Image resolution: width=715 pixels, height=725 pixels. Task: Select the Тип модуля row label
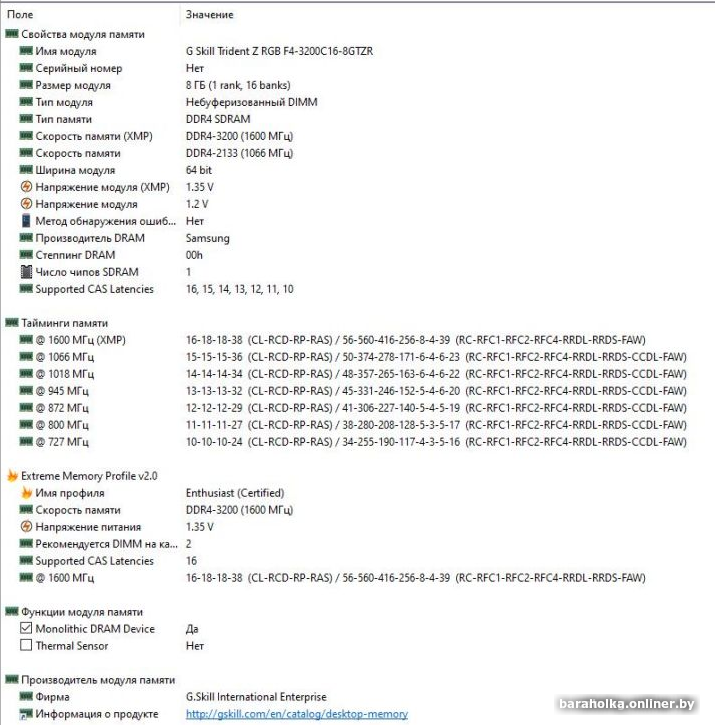point(64,102)
